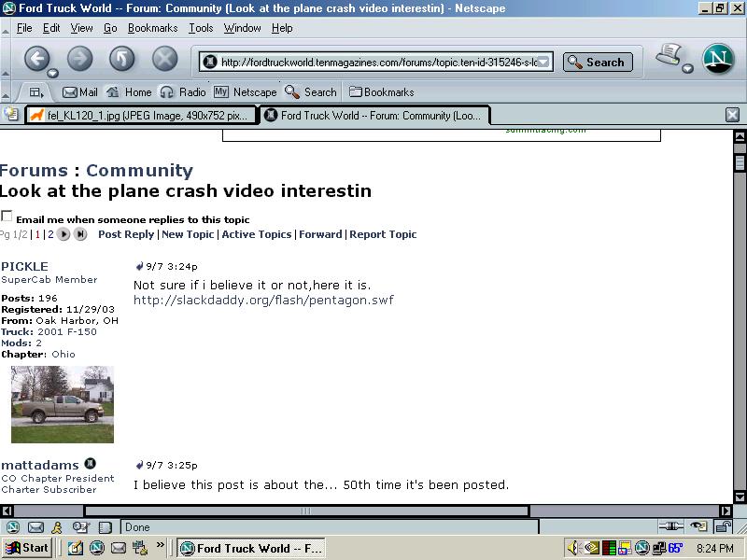Screen dimensions: 747x560
Task: Open the slackdaddy.org pentagon.swf link
Action: (x=263, y=300)
